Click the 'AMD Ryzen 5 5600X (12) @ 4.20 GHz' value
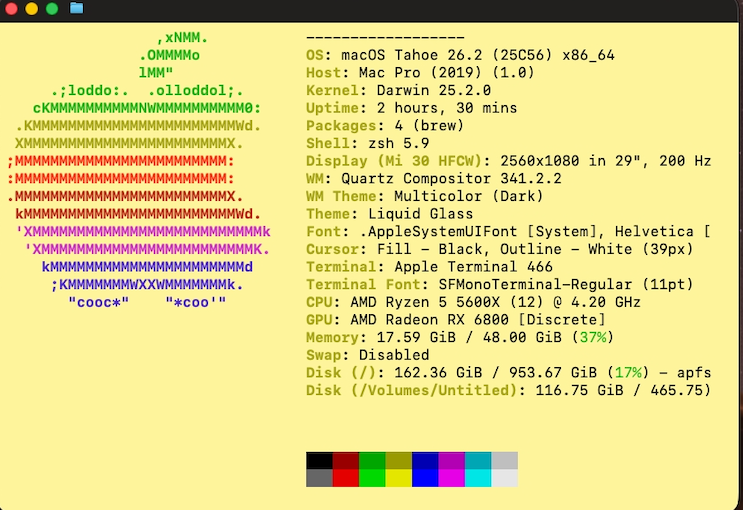This screenshot has height=510, width=743. 495,302
